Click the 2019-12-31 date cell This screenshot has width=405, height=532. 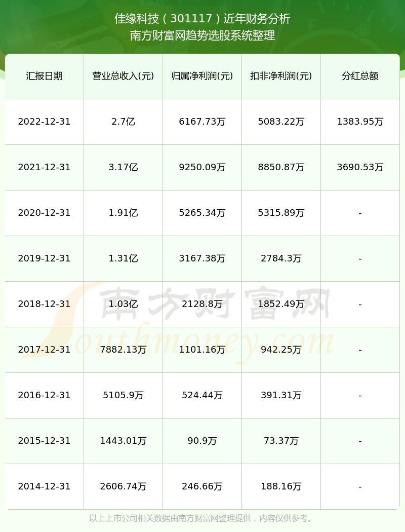coord(45,258)
